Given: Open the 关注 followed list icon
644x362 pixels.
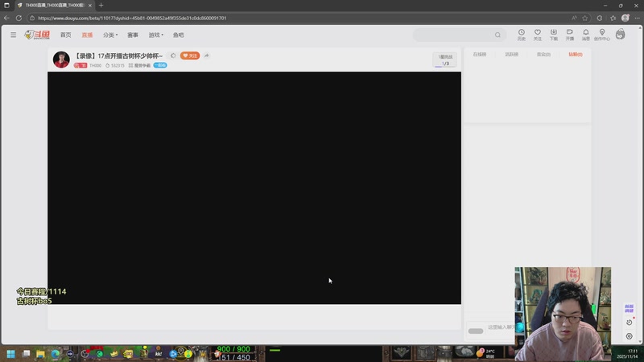Looking at the screenshot, I should [x=537, y=35].
